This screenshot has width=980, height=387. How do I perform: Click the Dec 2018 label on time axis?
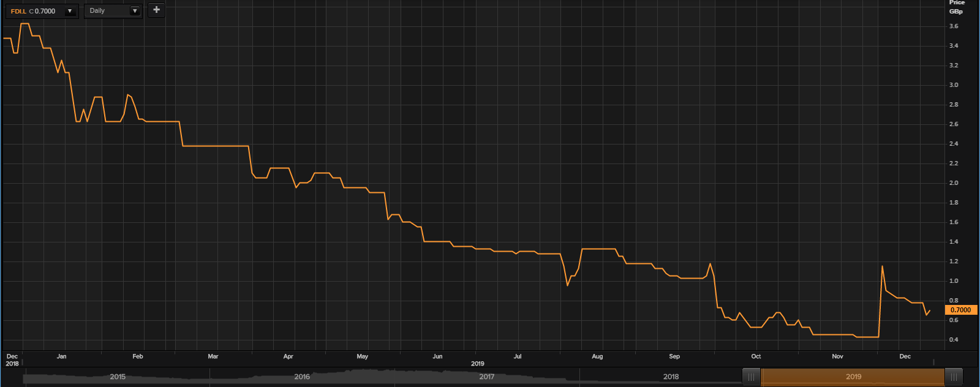point(12,360)
